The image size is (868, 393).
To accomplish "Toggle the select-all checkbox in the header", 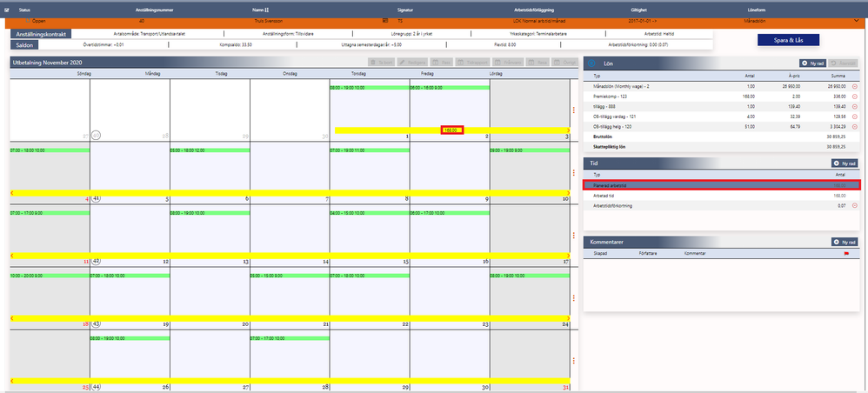I will pos(7,10).
